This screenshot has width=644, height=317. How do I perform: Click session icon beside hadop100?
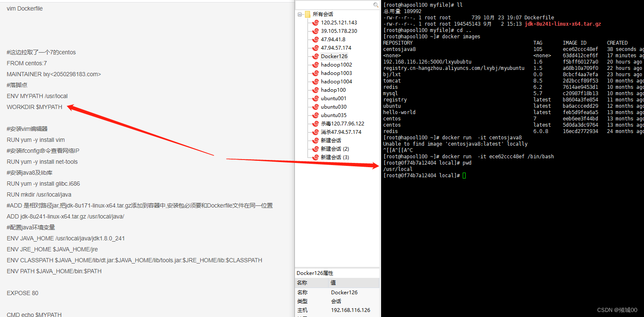pyautogui.click(x=315, y=90)
